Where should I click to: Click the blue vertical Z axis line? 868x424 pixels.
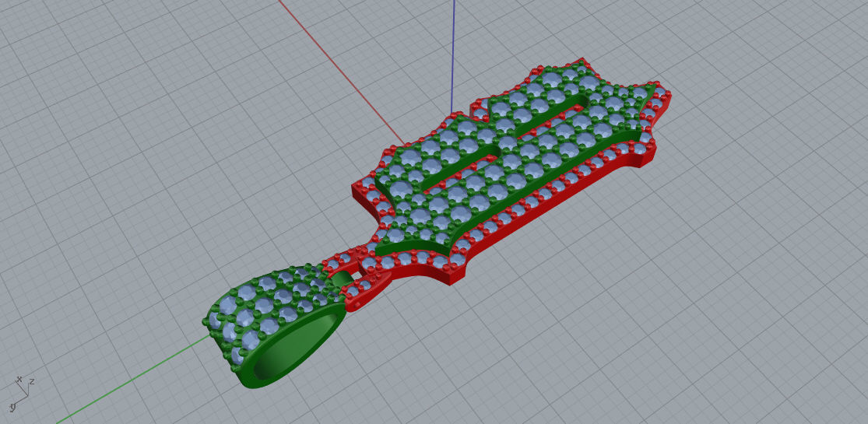tap(453, 55)
